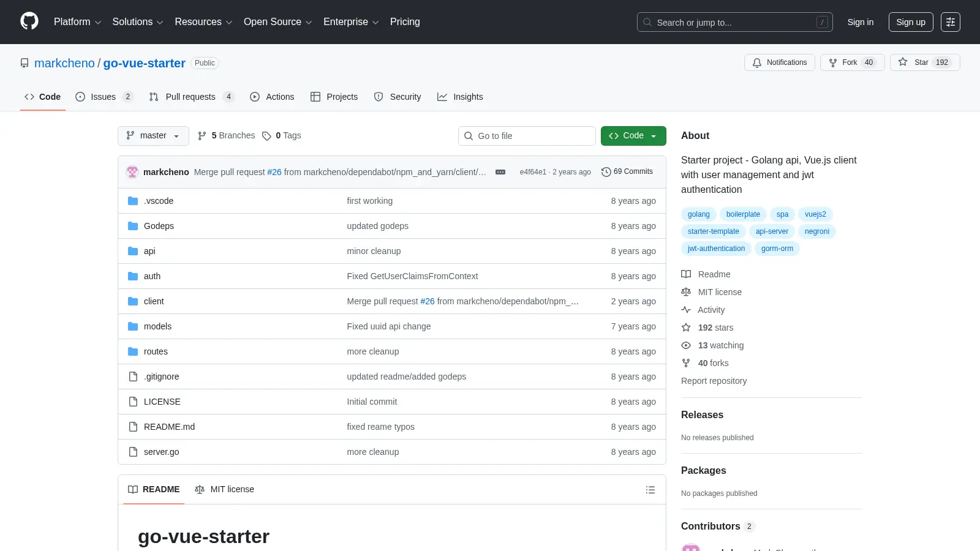Viewport: 980px width, 551px height.
Task: Expand the Solutions menu
Action: 138,22
